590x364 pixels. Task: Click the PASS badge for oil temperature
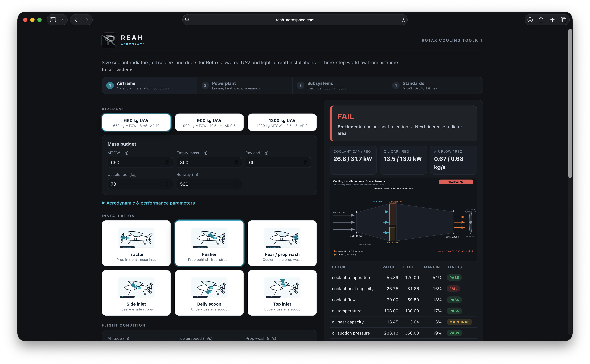pos(454,311)
